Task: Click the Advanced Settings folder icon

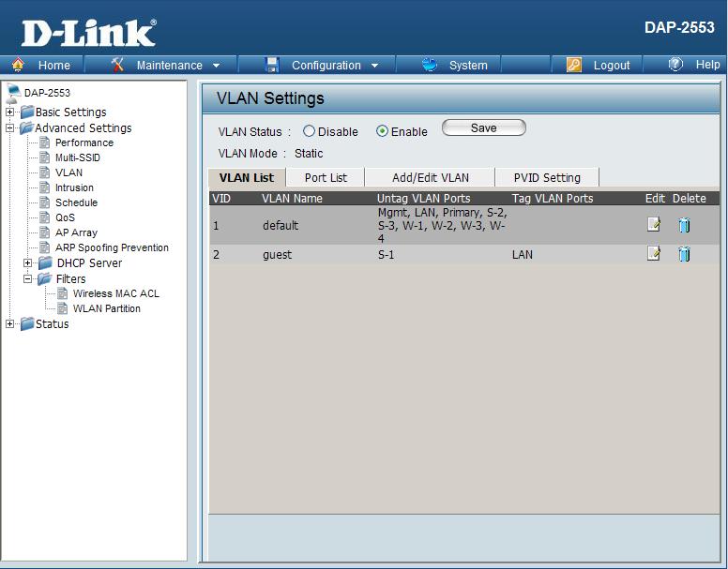Action: pos(27,127)
